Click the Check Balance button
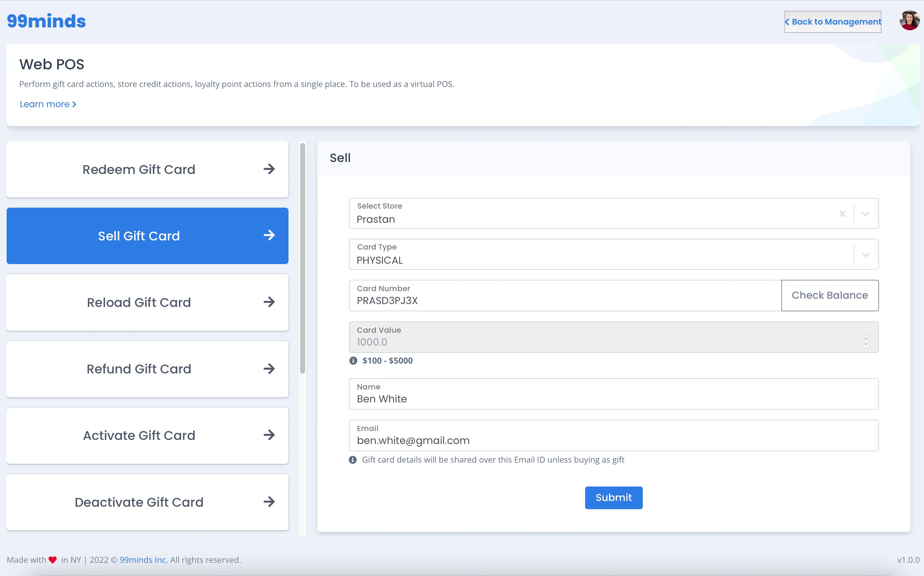The image size is (924, 576). point(830,296)
